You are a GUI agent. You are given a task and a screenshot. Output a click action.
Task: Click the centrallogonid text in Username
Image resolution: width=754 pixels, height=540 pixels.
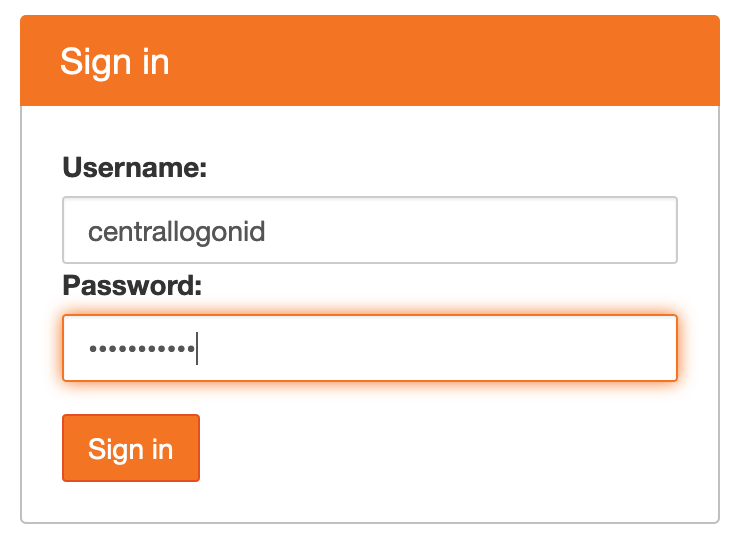pyautogui.click(x=176, y=232)
